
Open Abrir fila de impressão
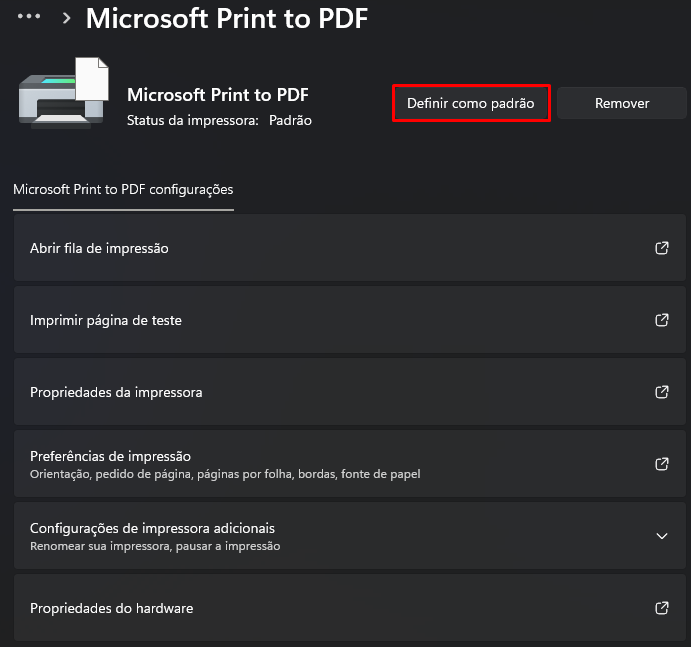(99, 248)
